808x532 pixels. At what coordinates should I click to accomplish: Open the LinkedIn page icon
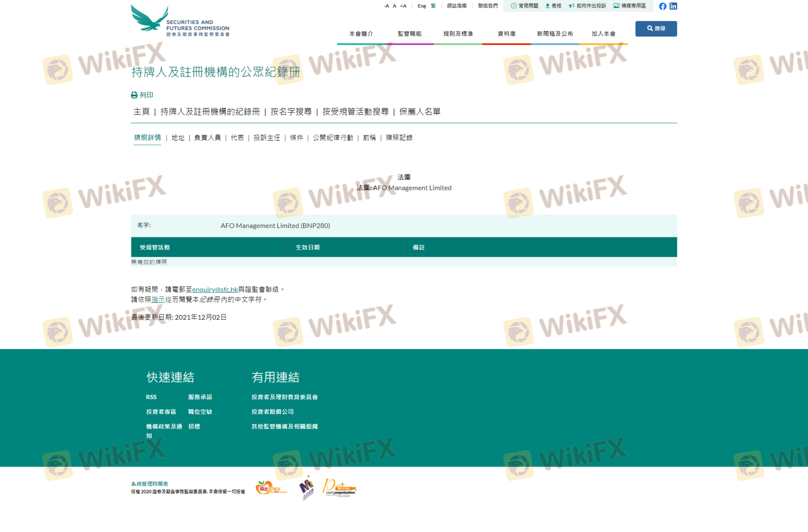tap(673, 6)
